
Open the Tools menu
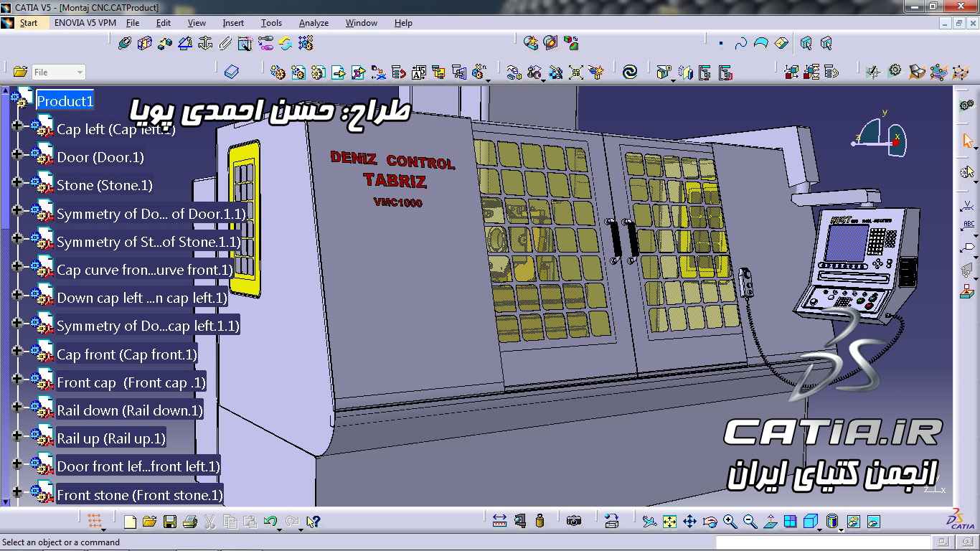click(271, 23)
